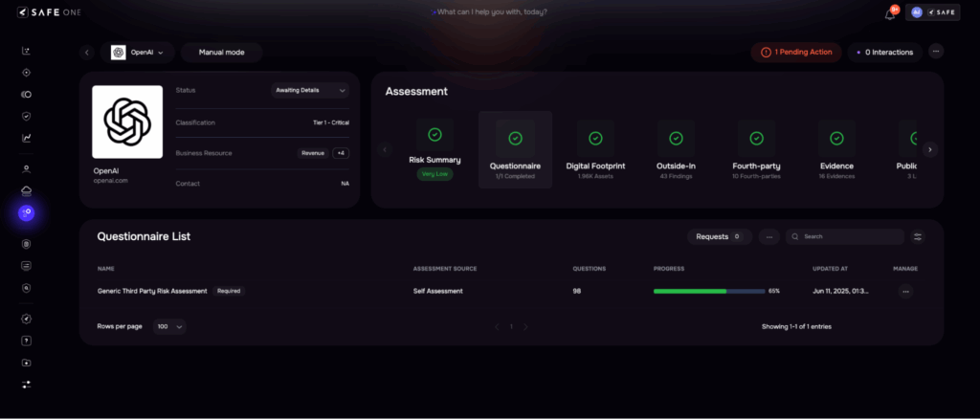
Task: Open the crosshair target sidebar icon
Action: point(26,73)
